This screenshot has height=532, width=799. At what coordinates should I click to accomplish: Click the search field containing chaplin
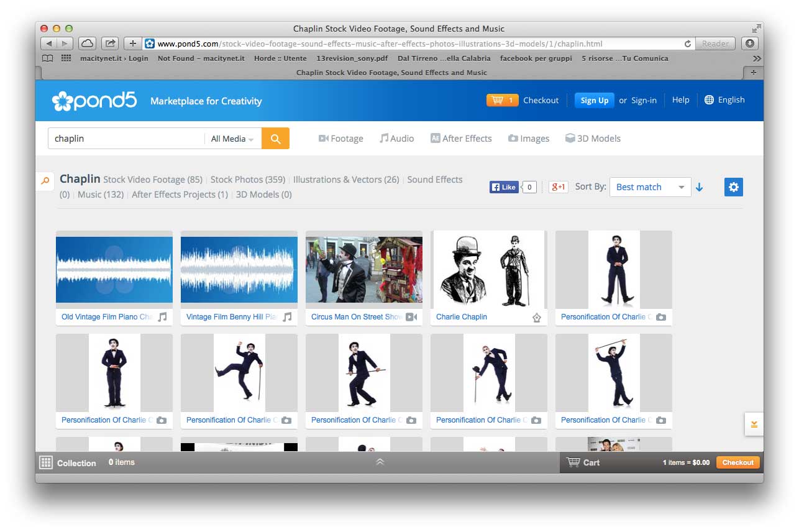pyautogui.click(x=126, y=139)
